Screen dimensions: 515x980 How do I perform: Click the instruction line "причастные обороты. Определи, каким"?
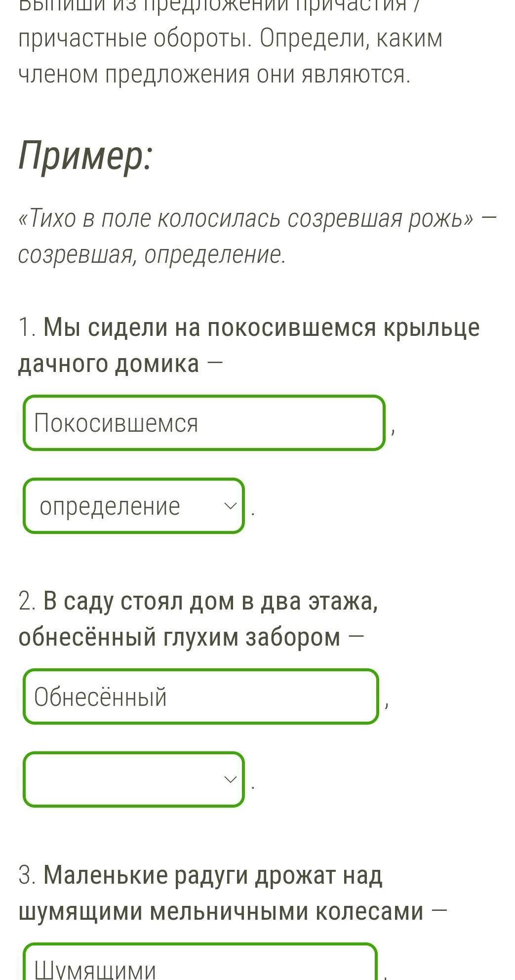pyautogui.click(x=230, y=39)
